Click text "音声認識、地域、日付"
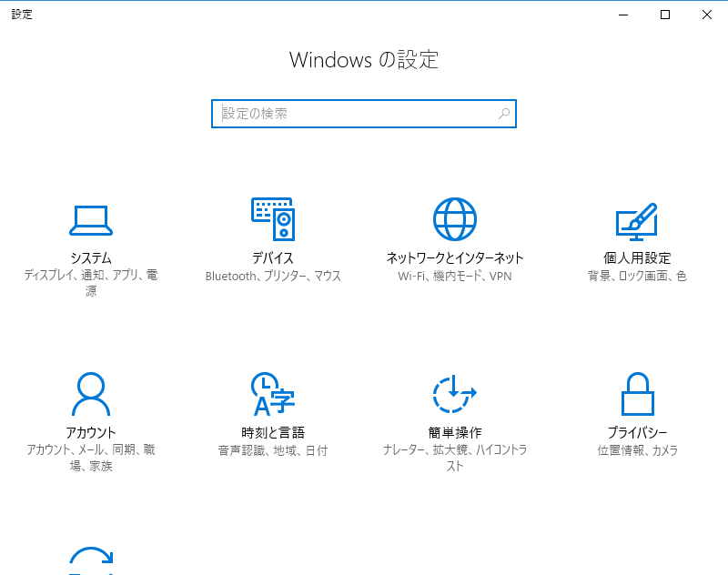The image size is (728, 575). 273,450
